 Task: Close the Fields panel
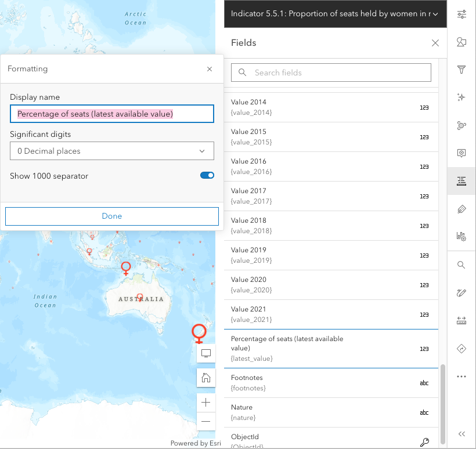coord(435,43)
